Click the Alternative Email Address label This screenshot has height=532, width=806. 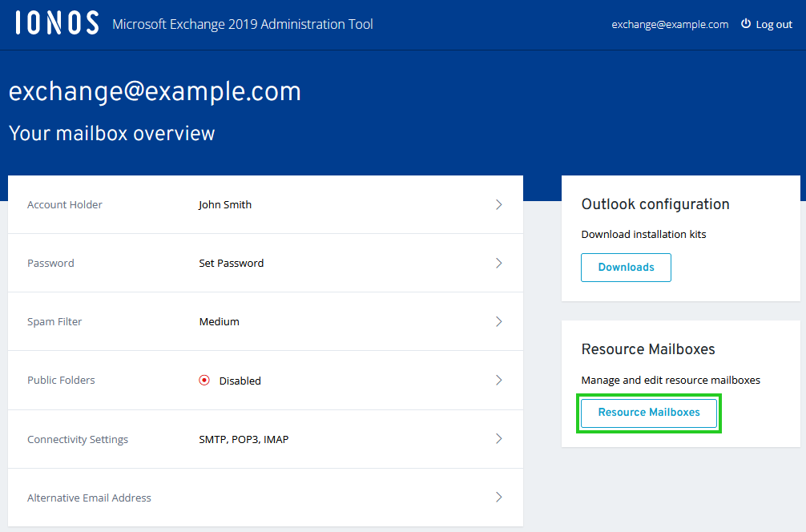pos(89,498)
